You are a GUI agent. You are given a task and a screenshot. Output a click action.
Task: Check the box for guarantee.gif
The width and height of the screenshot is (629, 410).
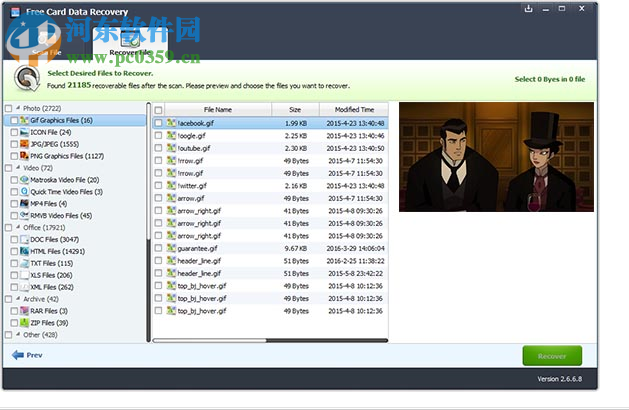coord(158,248)
